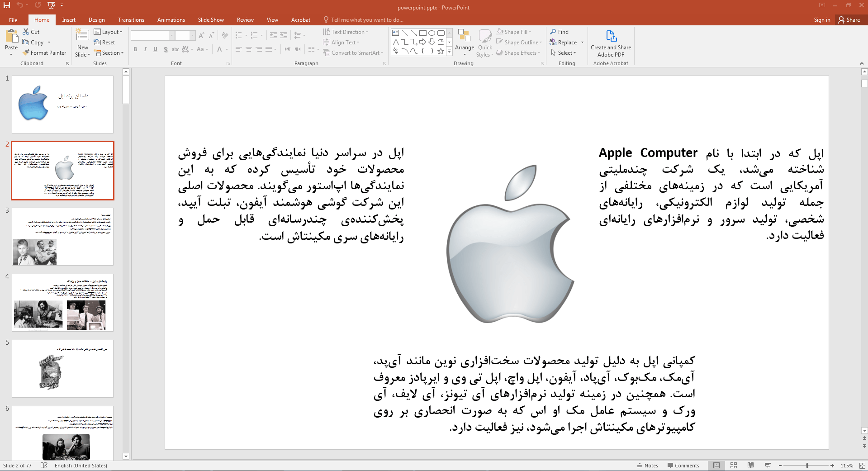Open the Find search tool
The height and width of the screenshot is (471, 868).
coord(559,32)
